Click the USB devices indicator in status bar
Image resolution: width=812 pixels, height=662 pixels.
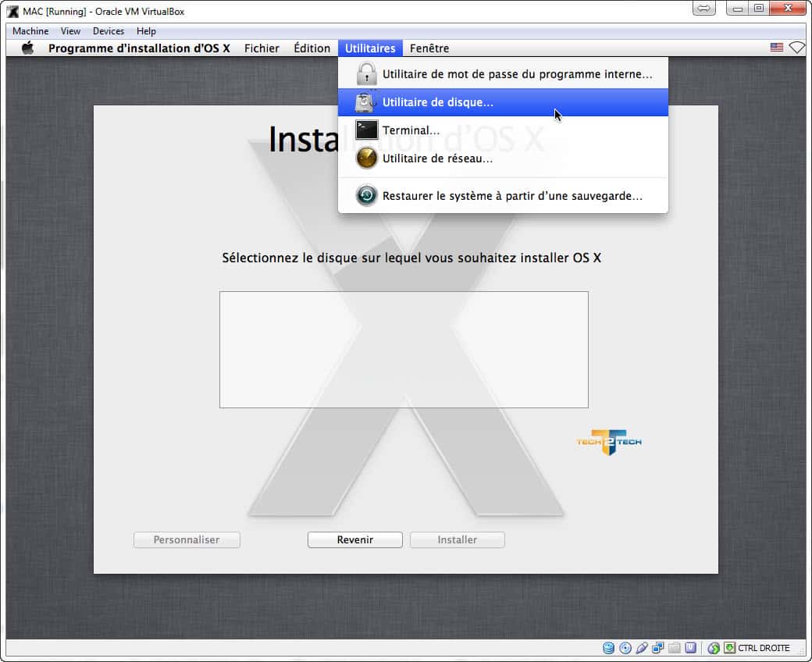pyautogui.click(x=642, y=648)
